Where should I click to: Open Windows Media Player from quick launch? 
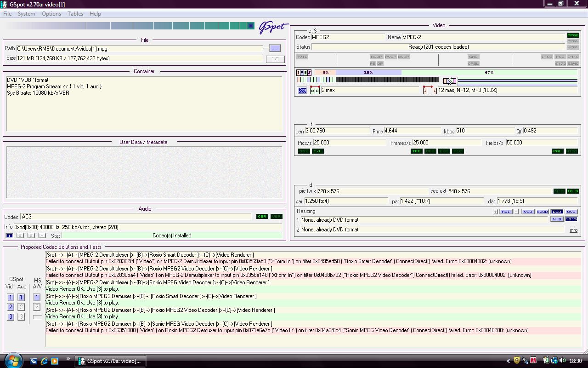(x=55, y=361)
